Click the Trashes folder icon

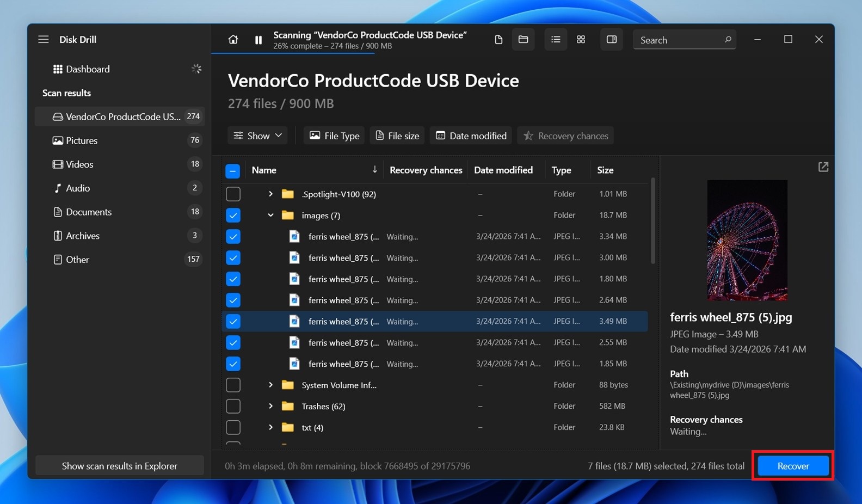pos(288,406)
